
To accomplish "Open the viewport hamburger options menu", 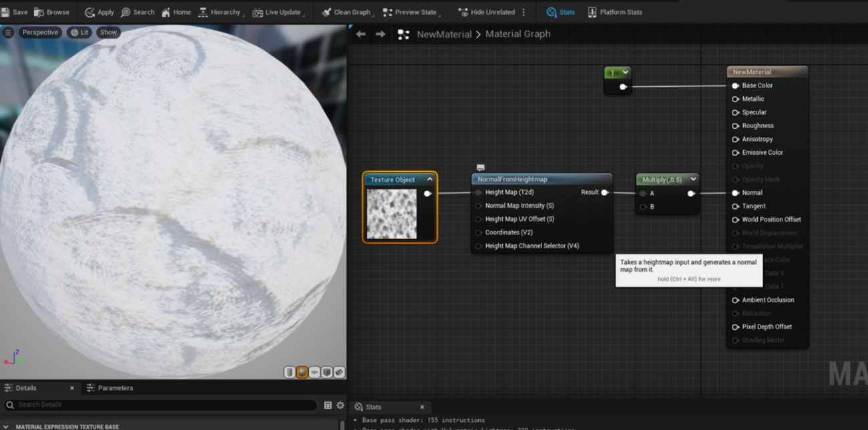I will 8,32.
